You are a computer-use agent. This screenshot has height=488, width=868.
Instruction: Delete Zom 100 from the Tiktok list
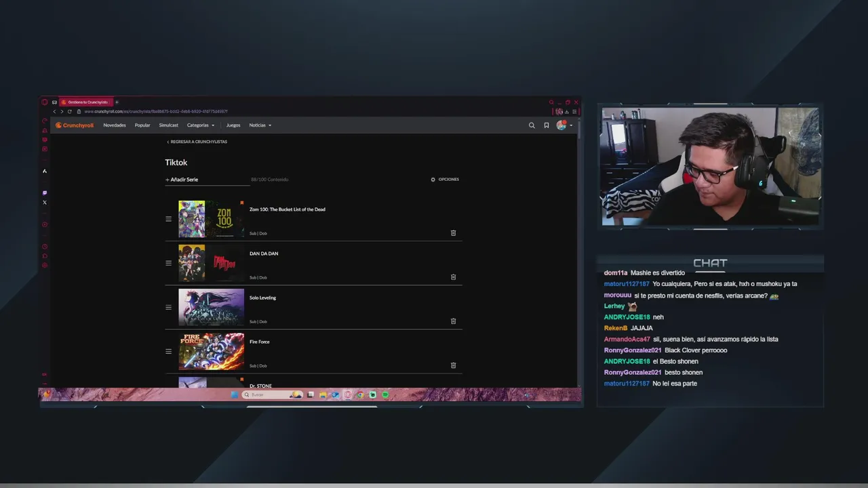[x=454, y=233]
